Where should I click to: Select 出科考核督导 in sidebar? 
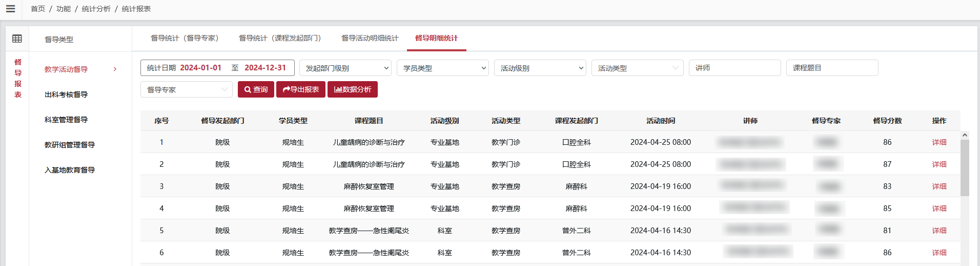(x=66, y=94)
